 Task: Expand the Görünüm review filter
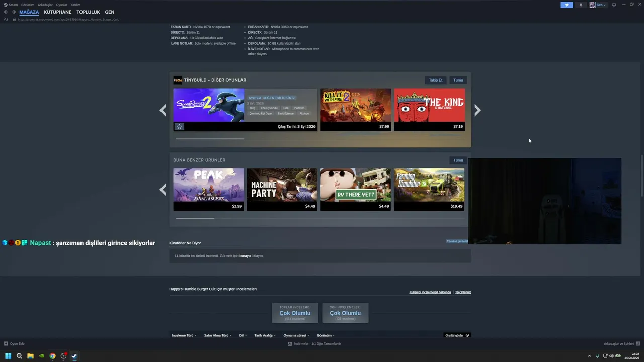coord(326,335)
